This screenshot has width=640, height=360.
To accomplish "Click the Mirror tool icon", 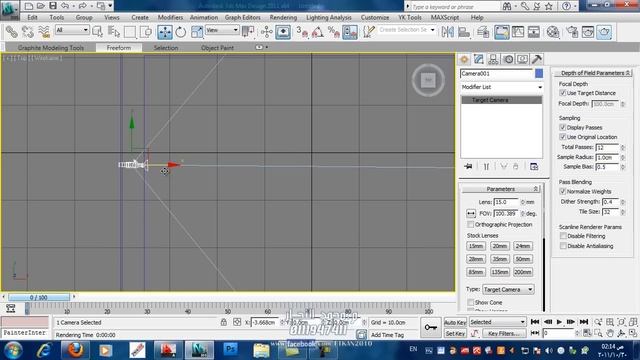I will pyautogui.click(x=447, y=32).
